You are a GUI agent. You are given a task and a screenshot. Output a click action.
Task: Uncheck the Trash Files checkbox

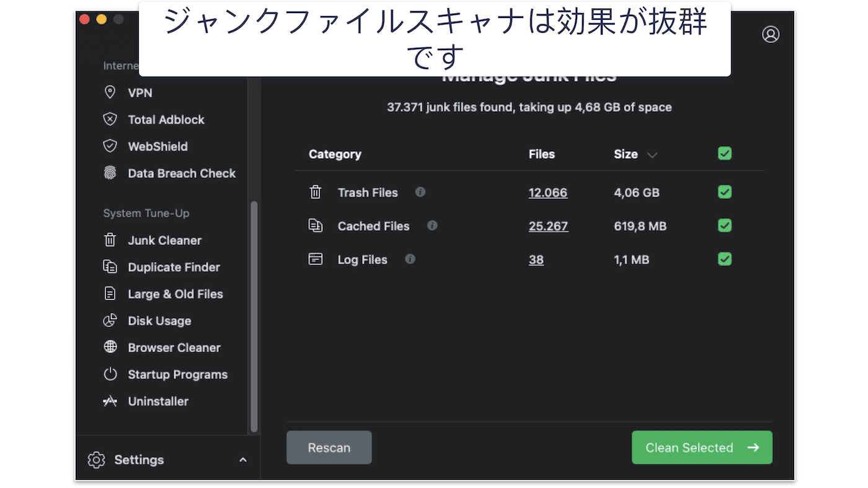click(724, 192)
